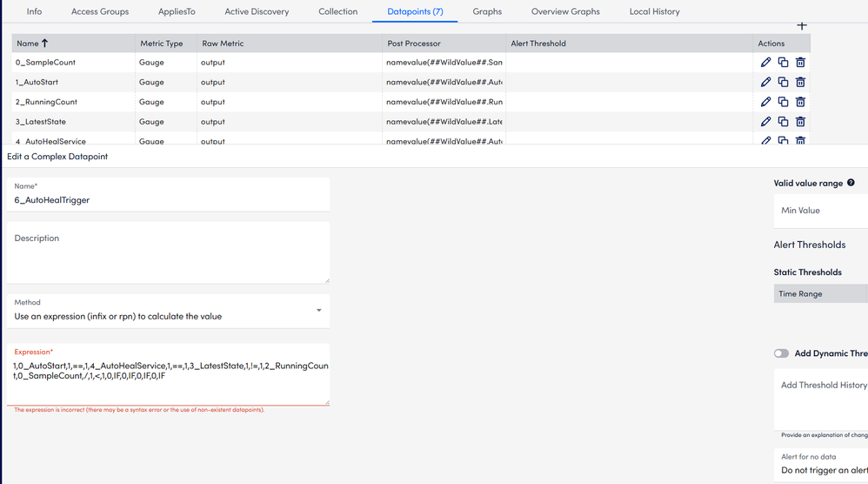This screenshot has height=484, width=868.
Task: Click the Name field with 6_AutoHealTrigger
Action: [x=168, y=200]
